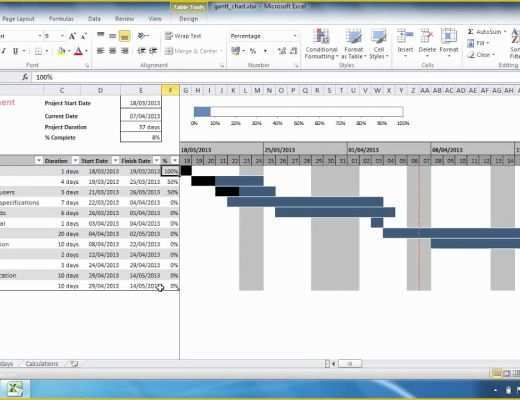Set Middle Align vertical alignment

coord(113,35)
